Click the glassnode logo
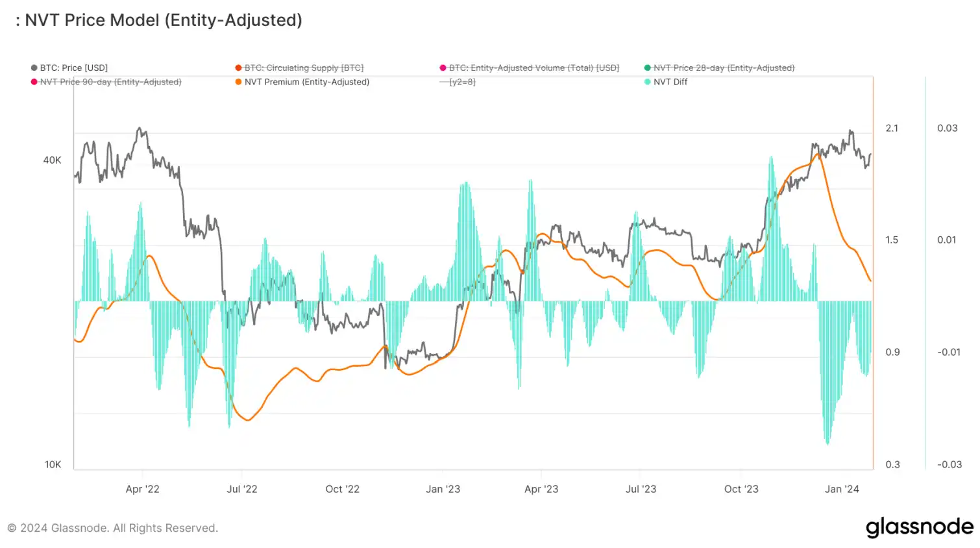Screen dimensions: 980x548 point(919,527)
